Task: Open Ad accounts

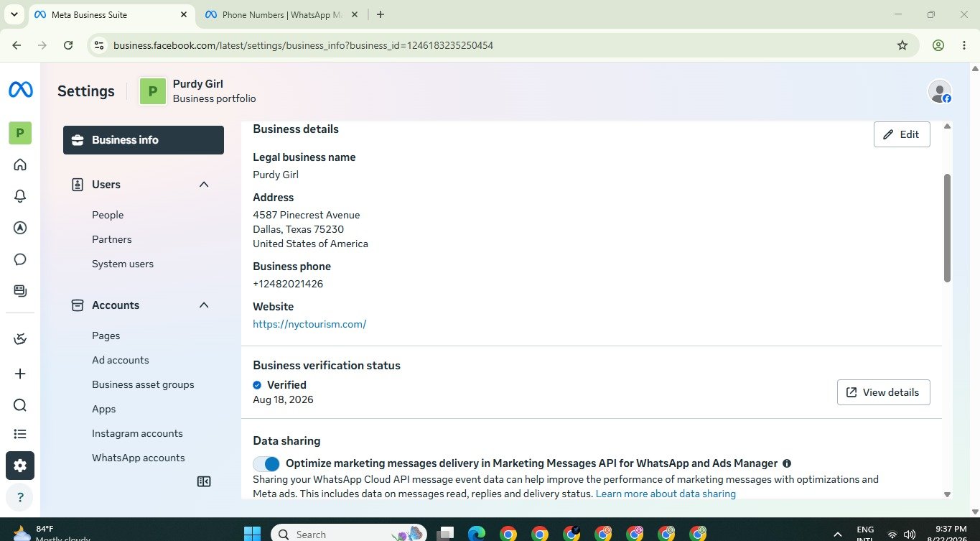Action: click(121, 360)
